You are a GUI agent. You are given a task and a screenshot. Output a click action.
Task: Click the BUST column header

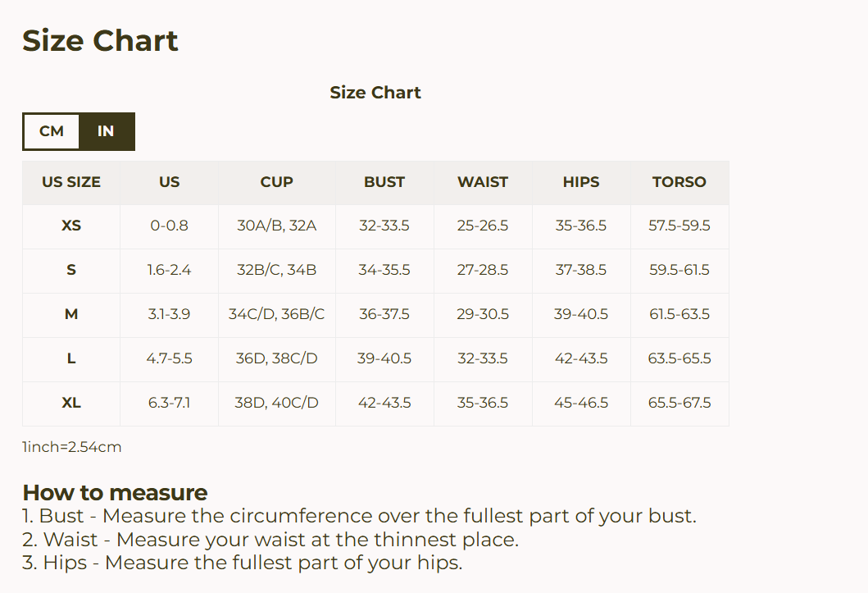coord(384,182)
